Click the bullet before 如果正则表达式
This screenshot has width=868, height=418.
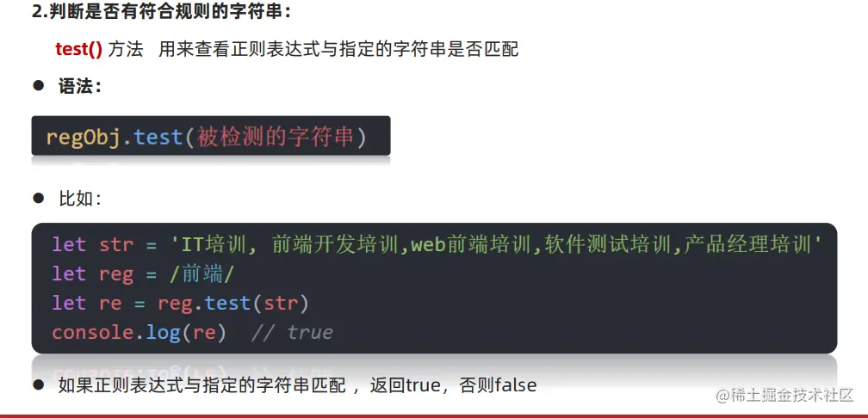[x=38, y=384]
